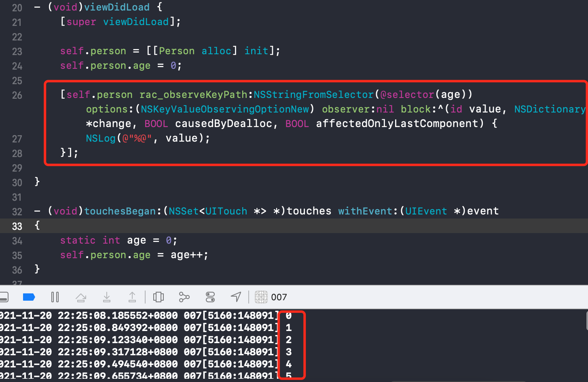The image size is (588, 382).
Task: Click 'NSLog' call on line 27
Action: pos(101,138)
